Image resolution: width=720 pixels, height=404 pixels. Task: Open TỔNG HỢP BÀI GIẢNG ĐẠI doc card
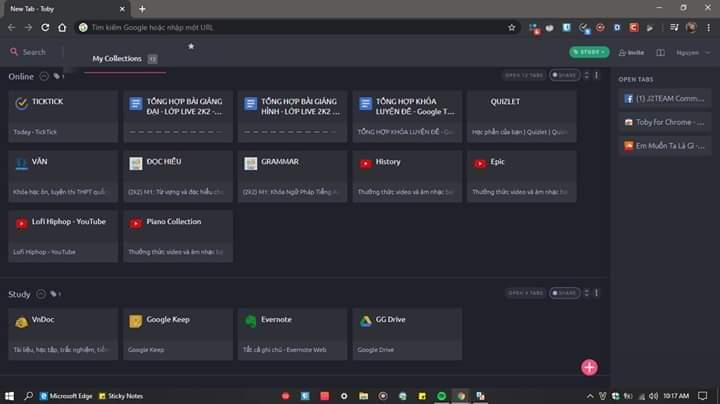(x=178, y=116)
